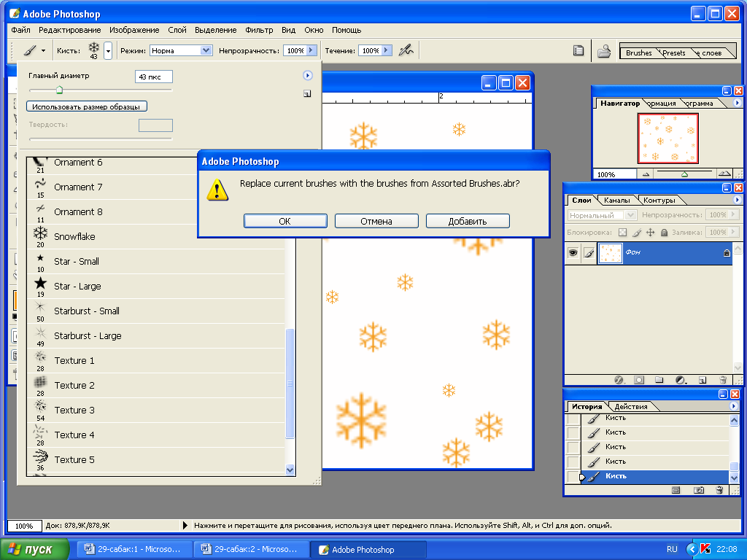Viewport: 747px width, 560px height.
Task: Click create new document from state icon
Action: [676, 490]
